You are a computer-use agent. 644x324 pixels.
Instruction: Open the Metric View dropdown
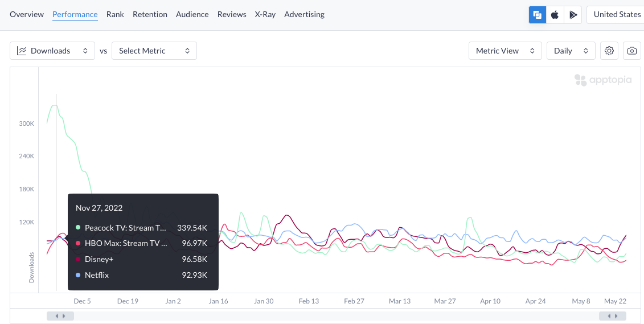(x=504, y=51)
